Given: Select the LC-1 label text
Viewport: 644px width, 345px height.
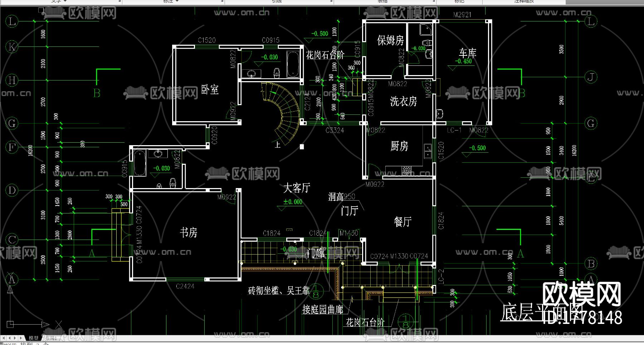Looking at the screenshot, I should coord(454,130).
